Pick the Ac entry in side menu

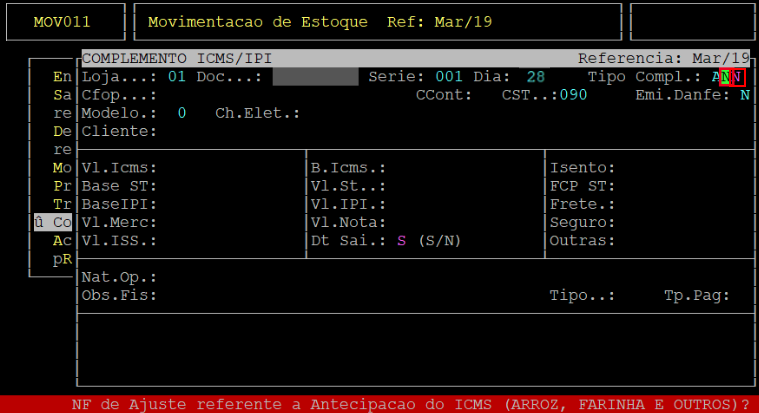coord(62,241)
